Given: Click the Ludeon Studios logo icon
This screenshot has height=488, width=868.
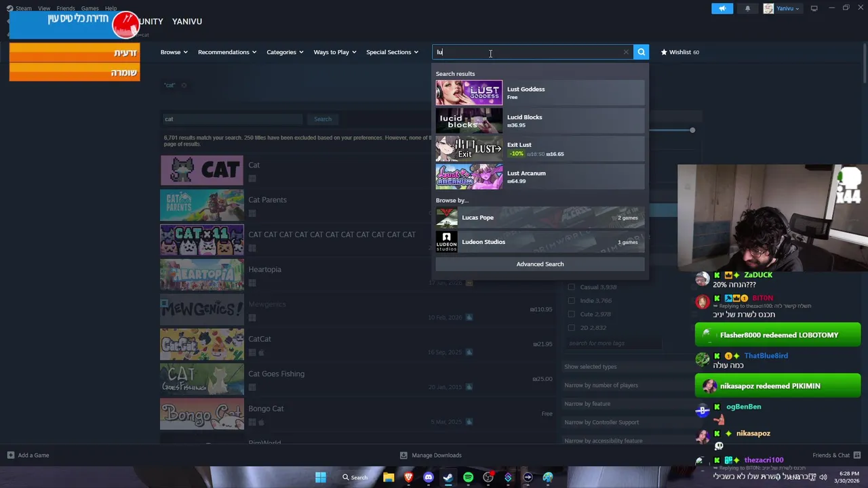Looking at the screenshot, I should point(446,242).
